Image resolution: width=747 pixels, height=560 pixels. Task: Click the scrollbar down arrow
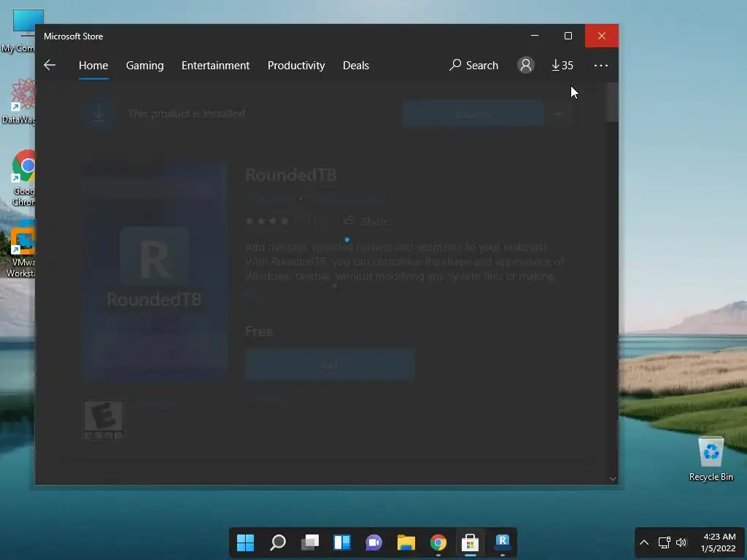(613, 478)
